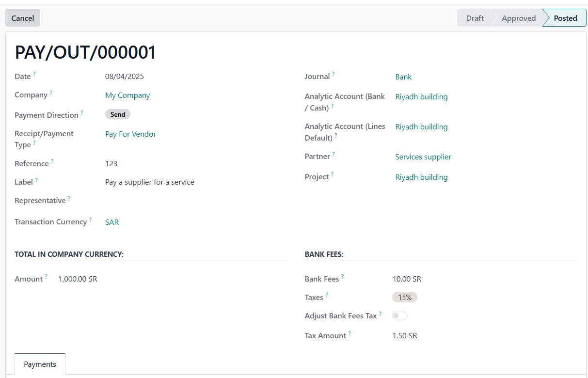Click the PAY/OUT/000001 record title
The image size is (588, 378).
(x=86, y=52)
